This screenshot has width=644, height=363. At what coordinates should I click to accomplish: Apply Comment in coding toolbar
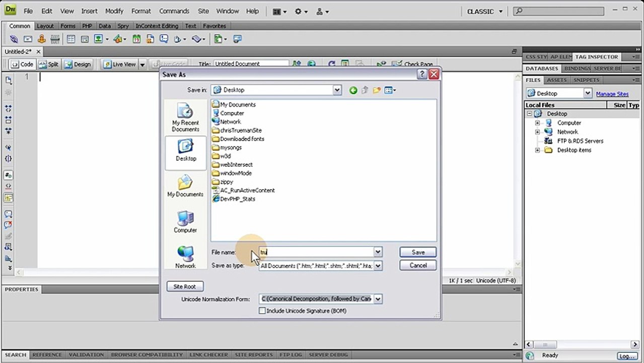pyautogui.click(x=9, y=214)
